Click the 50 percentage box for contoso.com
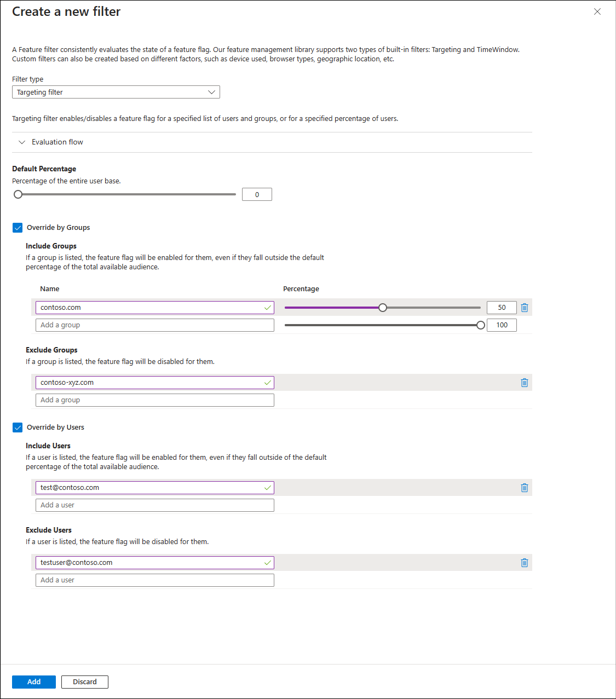 click(502, 308)
